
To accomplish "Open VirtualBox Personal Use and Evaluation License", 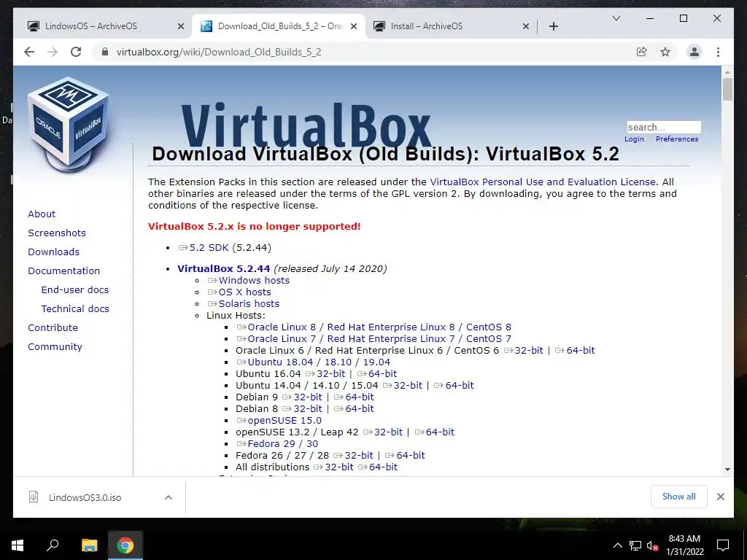I will pos(543,182).
